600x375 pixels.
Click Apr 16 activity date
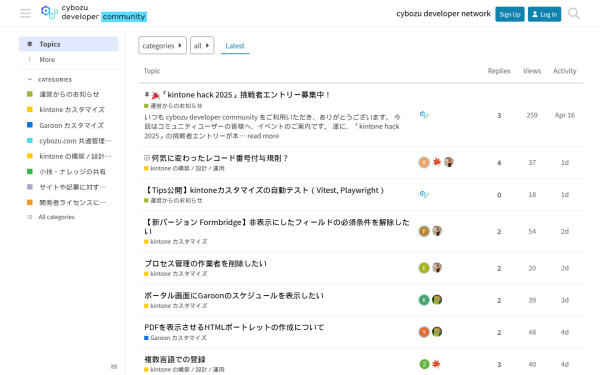565,115
